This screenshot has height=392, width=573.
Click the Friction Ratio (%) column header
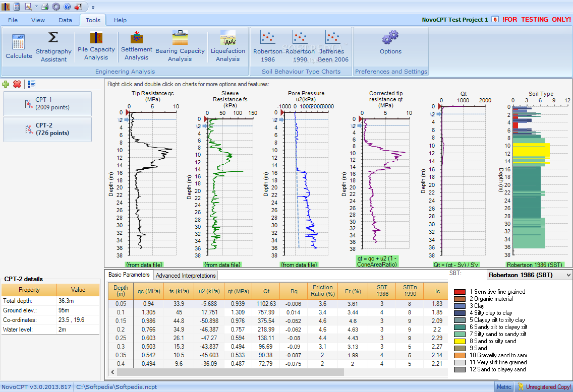pyautogui.click(x=323, y=291)
